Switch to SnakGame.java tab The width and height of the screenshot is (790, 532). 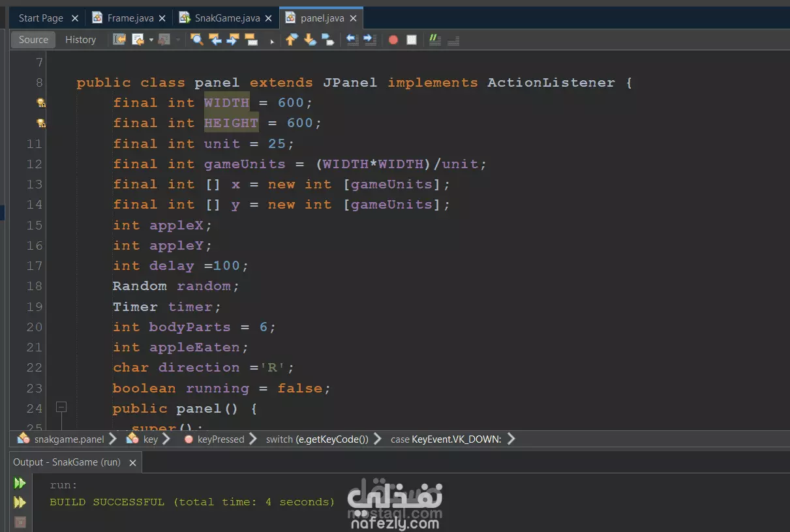[227, 18]
